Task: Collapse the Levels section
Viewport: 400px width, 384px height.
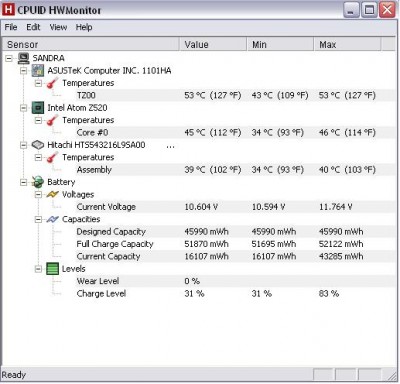Action: pyautogui.click(x=38, y=269)
